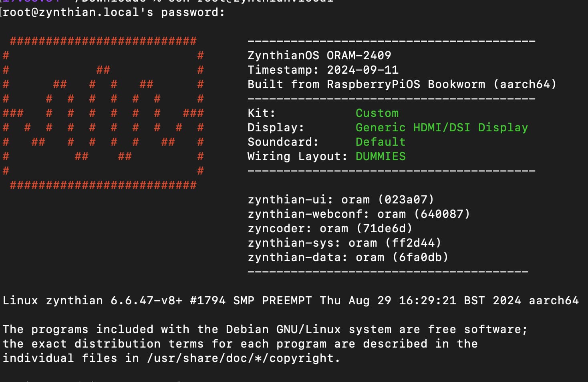Click the 'Display:' label
Viewport: 588px width, 382px height.
[276, 127]
